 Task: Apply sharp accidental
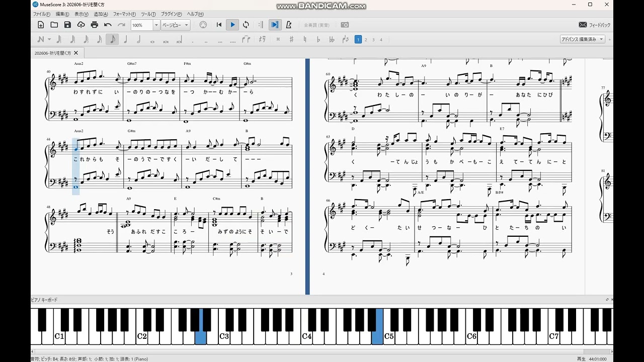pos(291,39)
